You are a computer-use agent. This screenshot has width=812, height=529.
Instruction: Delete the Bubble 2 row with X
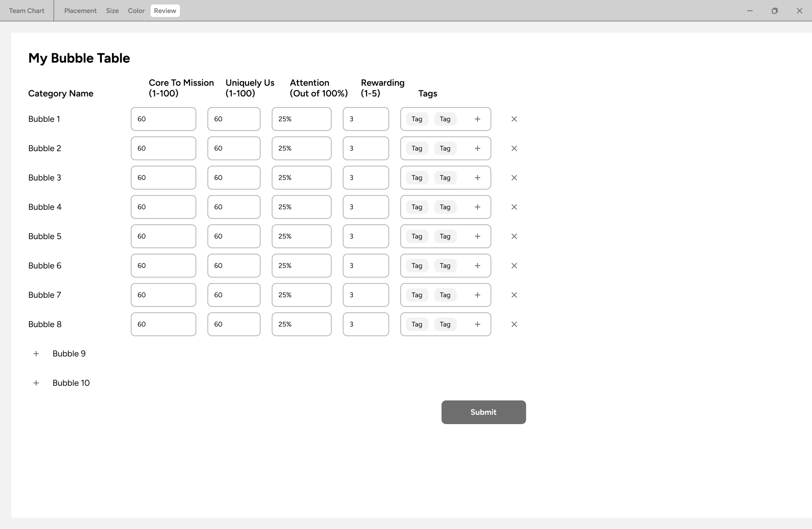pyautogui.click(x=514, y=149)
